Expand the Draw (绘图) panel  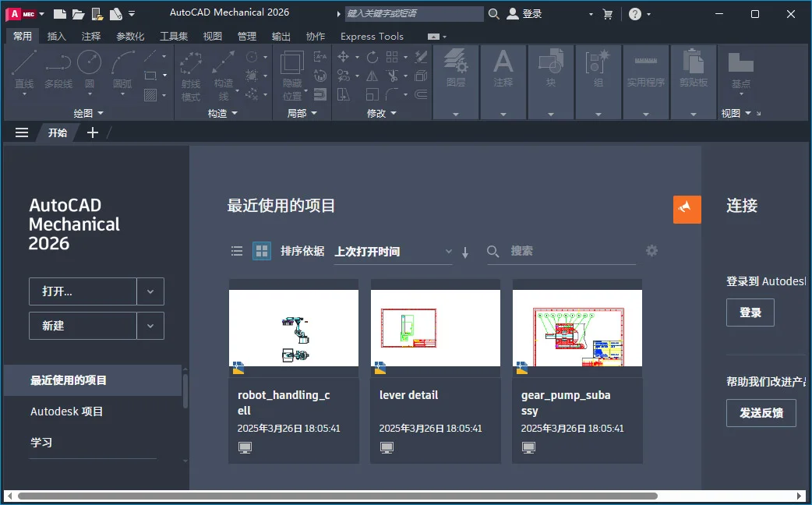point(88,113)
